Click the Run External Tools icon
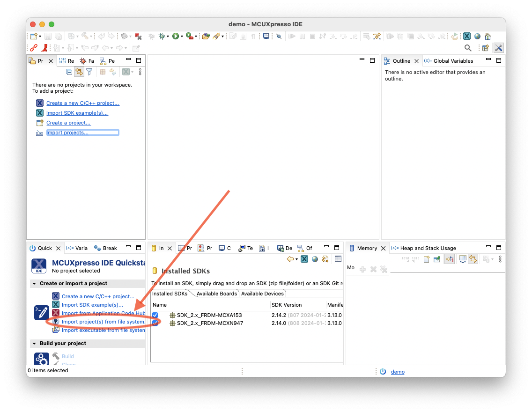Image resolution: width=532 pixels, height=412 pixels. [189, 36]
